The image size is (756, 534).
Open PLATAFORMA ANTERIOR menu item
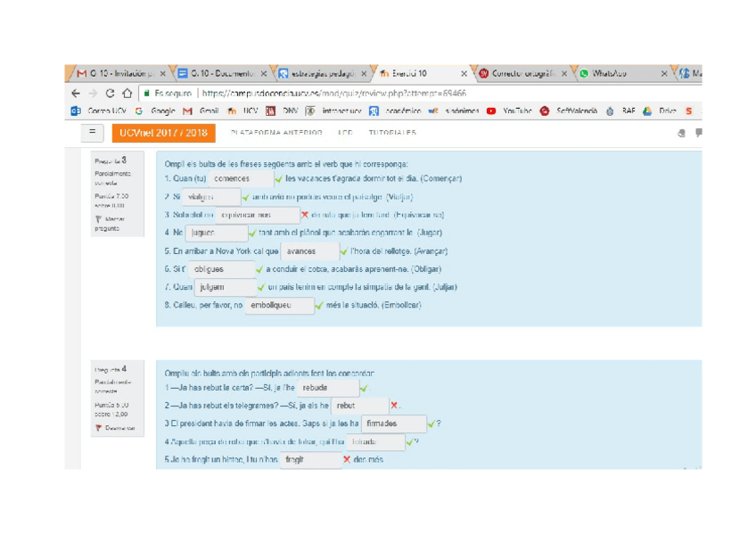click(276, 133)
